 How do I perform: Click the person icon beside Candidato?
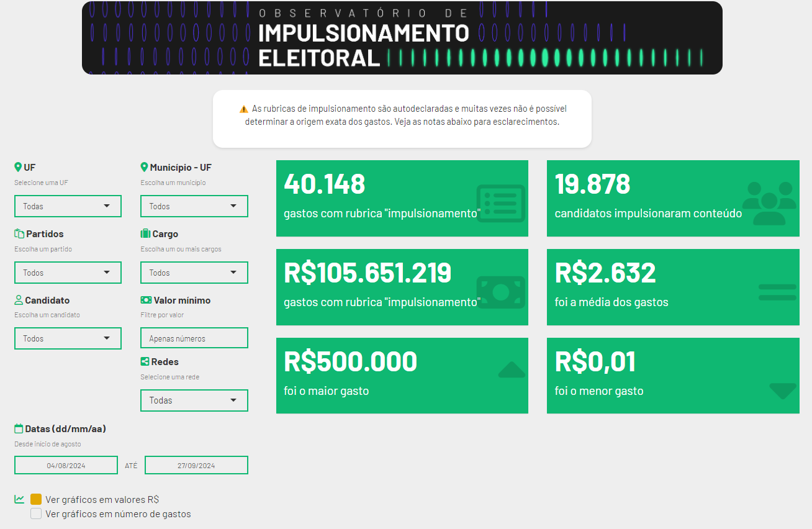pos(19,300)
